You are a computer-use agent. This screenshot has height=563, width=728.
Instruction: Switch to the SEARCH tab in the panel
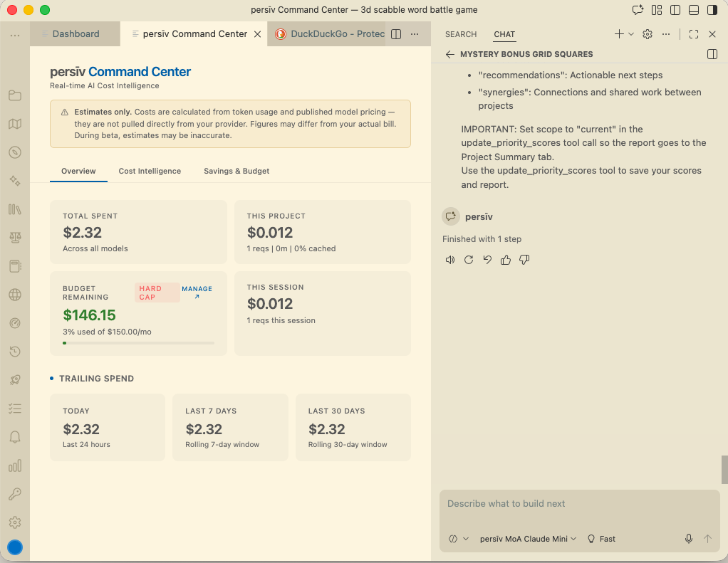[x=460, y=34]
